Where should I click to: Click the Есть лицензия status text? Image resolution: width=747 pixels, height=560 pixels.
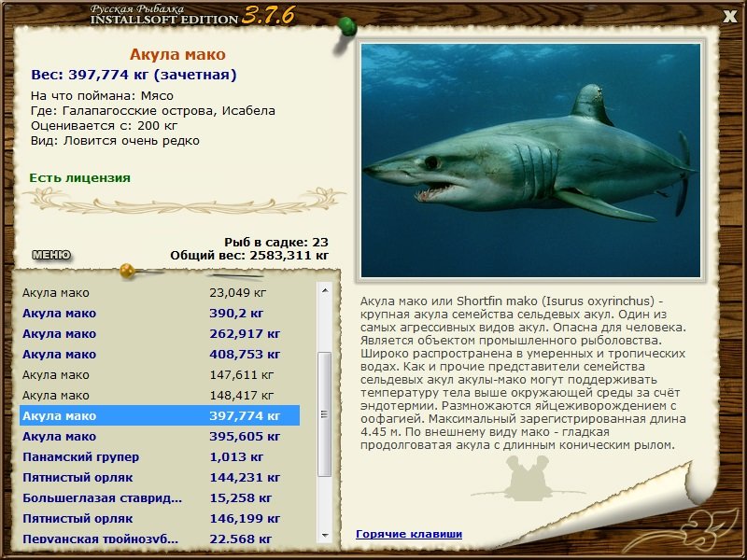click(x=80, y=178)
